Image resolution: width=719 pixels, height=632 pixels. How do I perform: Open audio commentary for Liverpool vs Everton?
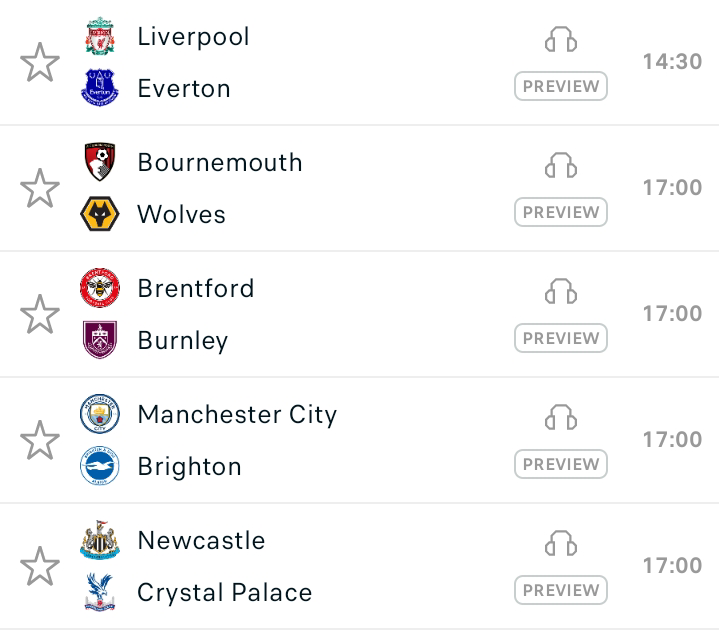(561, 39)
